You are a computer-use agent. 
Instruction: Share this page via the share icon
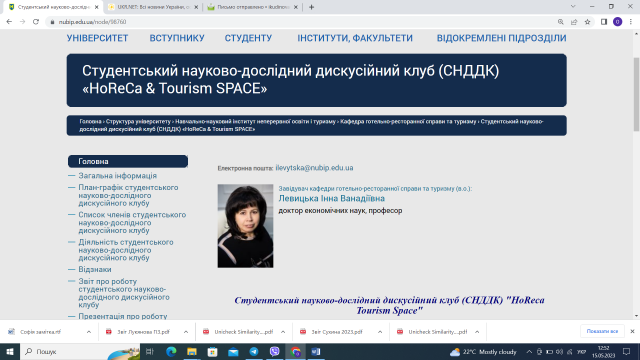574,22
